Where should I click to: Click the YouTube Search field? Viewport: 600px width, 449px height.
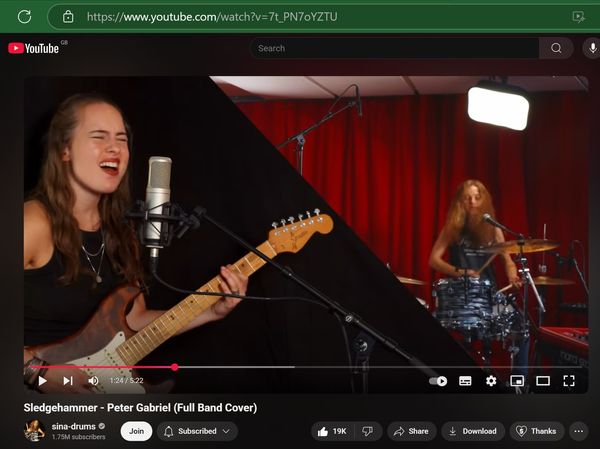coord(394,48)
